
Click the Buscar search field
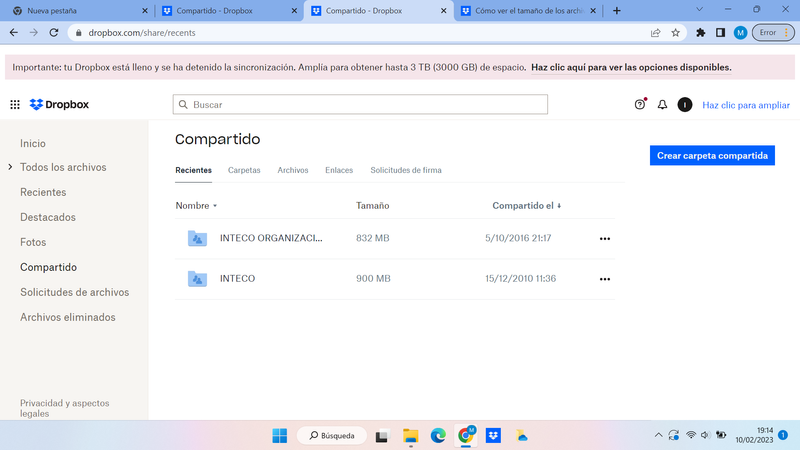[x=360, y=105]
